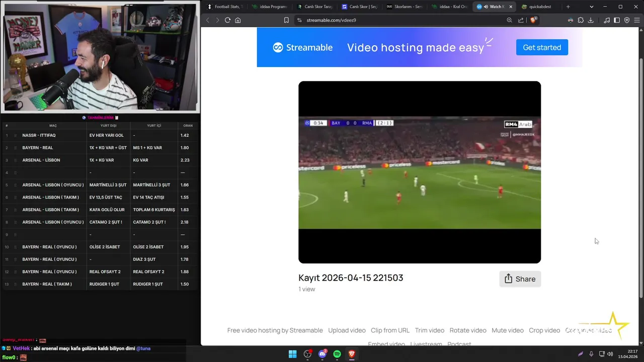Click the VetHek username in chat
The image size is (644, 362).
21,348
